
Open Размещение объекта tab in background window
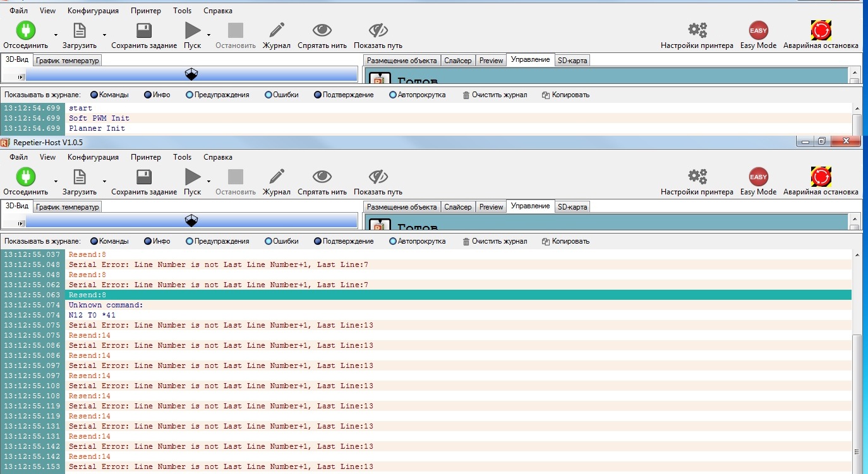402,61
